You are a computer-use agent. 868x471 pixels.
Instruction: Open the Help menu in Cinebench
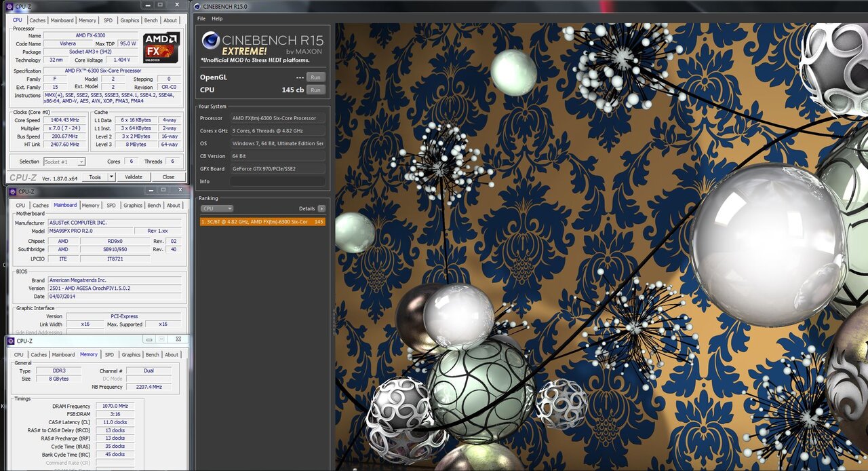217,18
